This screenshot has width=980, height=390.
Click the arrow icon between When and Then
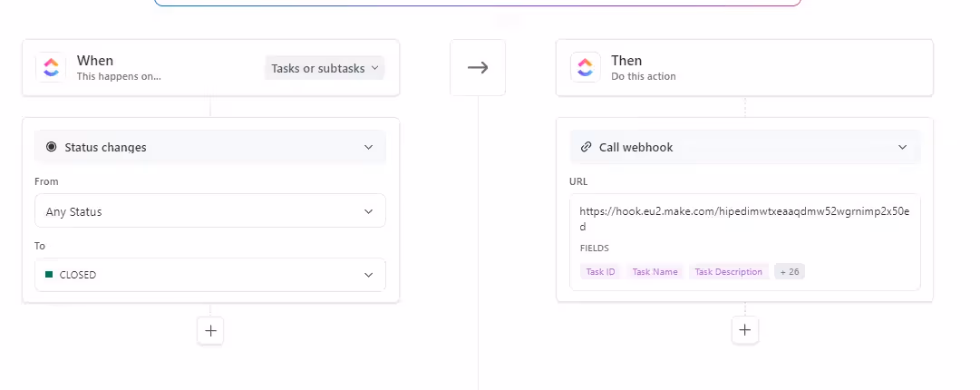[478, 68]
